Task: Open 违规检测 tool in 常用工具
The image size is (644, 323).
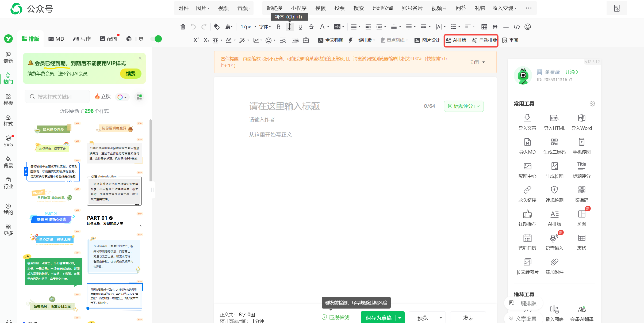Action: tap(554, 194)
